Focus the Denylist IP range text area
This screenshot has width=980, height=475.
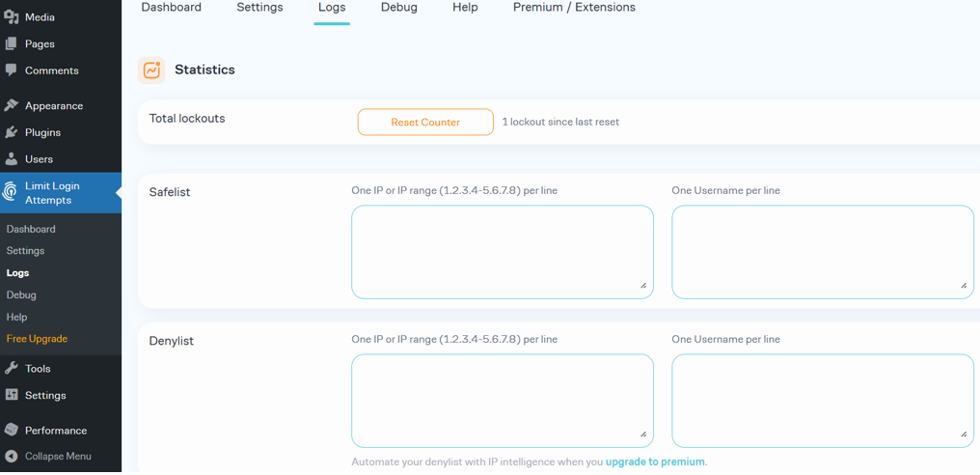[x=503, y=401]
